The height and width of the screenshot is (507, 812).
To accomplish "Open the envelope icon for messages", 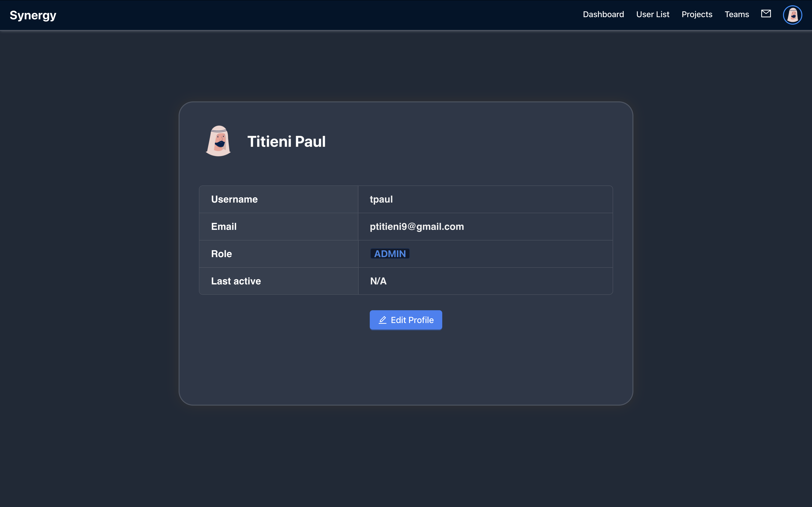I will pos(766,14).
